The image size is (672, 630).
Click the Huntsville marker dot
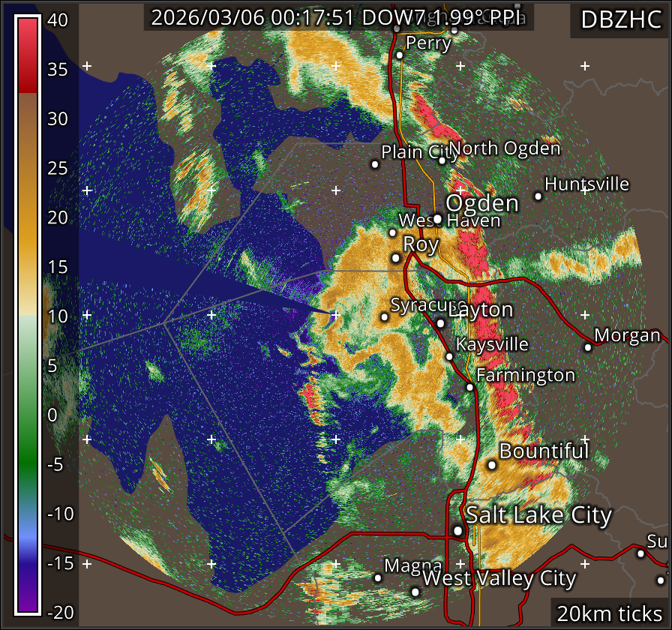[538, 196]
